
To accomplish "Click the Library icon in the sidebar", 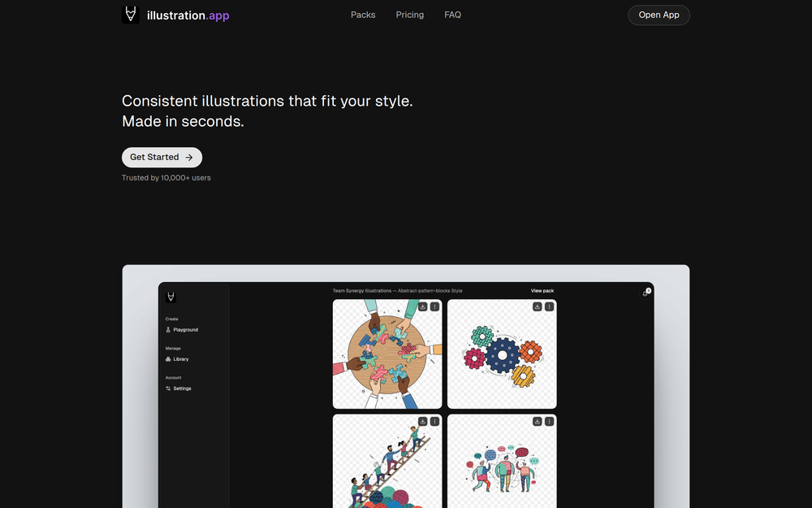I will point(168,358).
